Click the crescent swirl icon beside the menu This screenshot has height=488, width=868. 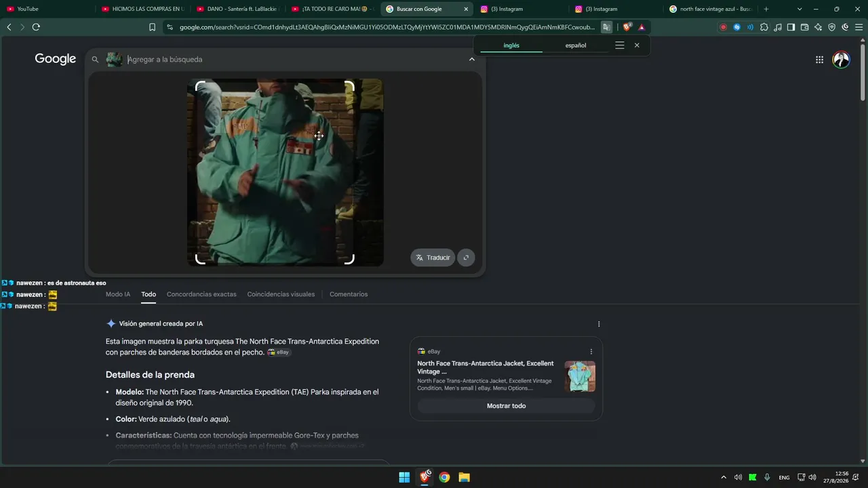coord(845,27)
